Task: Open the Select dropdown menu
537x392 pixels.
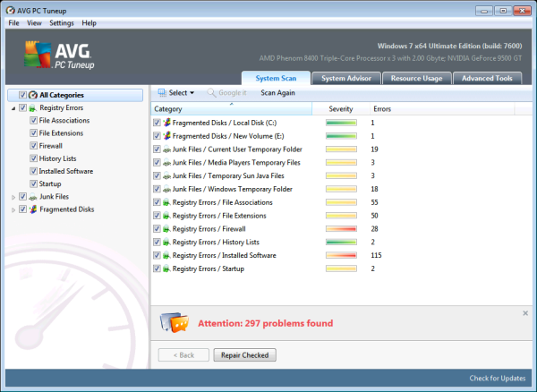Action: pyautogui.click(x=176, y=93)
